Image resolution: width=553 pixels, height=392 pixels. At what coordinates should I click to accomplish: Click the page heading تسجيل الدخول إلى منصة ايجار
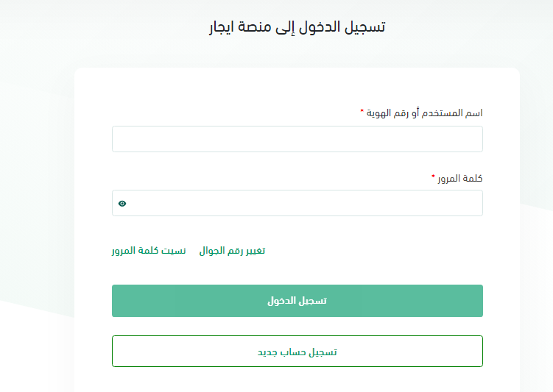(x=297, y=28)
